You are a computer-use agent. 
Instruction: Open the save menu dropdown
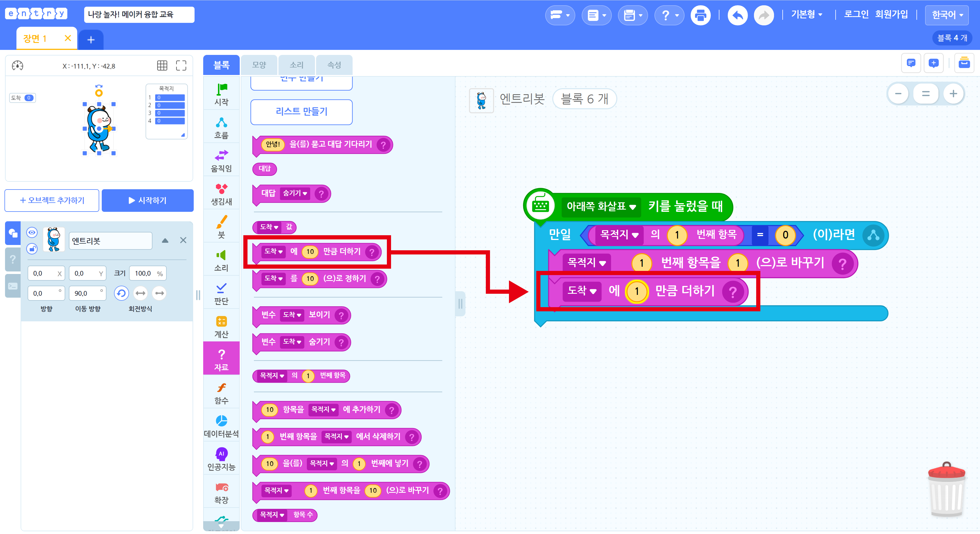[633, 15]
